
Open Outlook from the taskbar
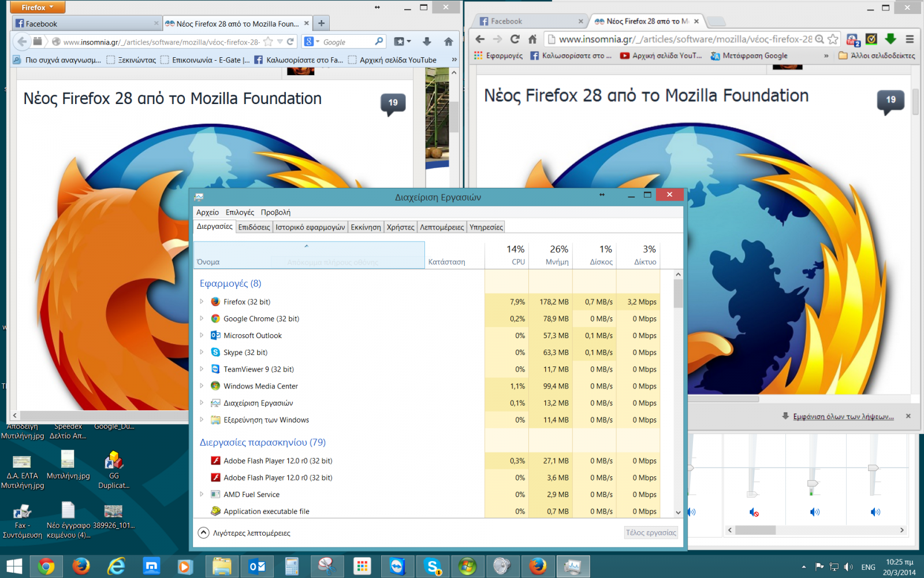click(x=257, y=566)
